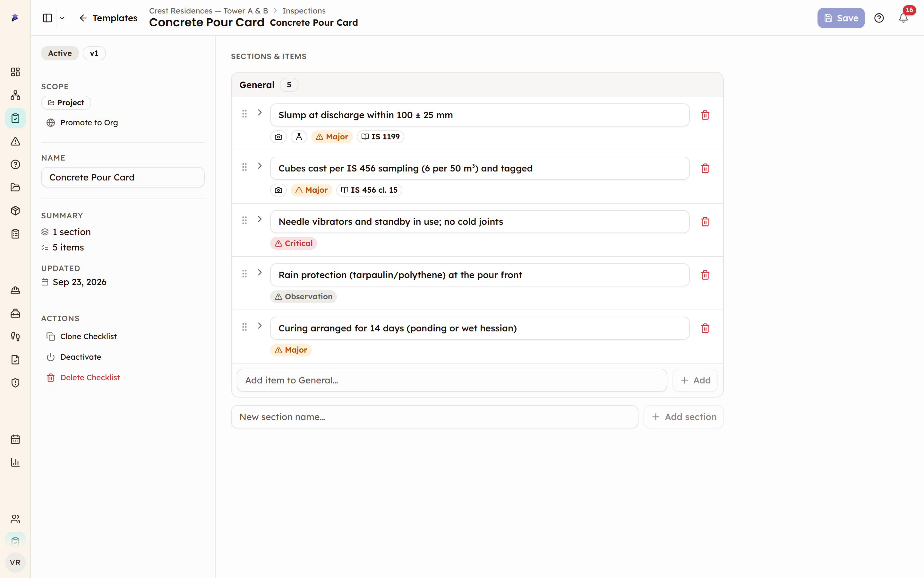This screenshot has height=578, width=924.
Task: Select the clipboard-check inspections sidebar icon
Action: point(15,118)
